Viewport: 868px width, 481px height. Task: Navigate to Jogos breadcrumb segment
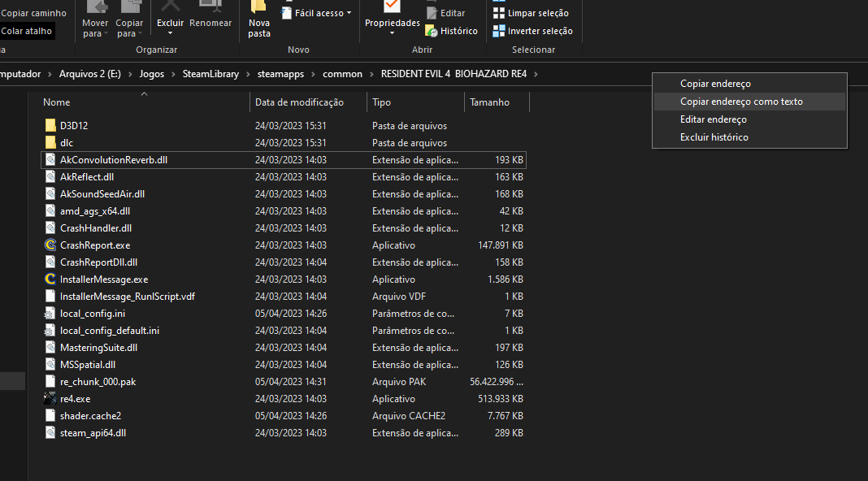(x=152, y=74)
